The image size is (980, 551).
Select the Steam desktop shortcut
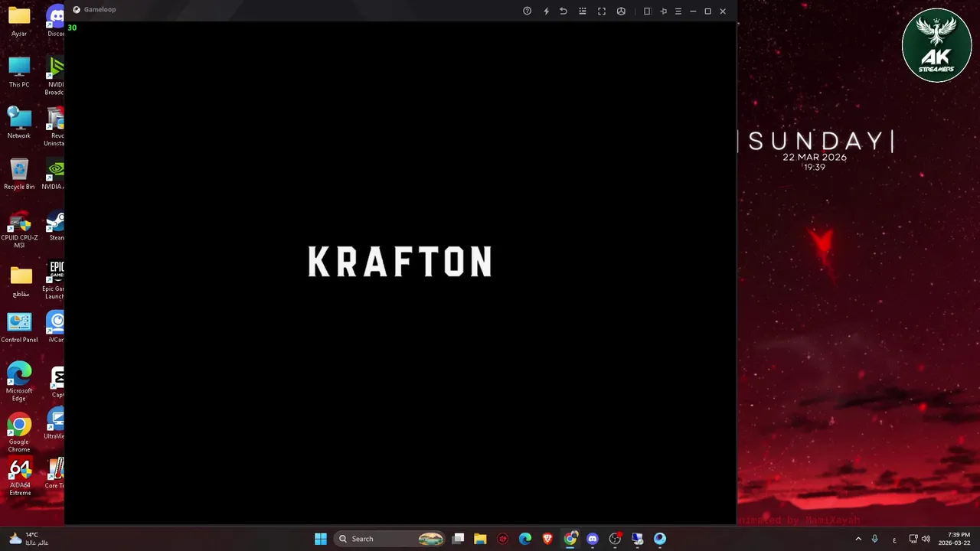[x=56, y=225]
